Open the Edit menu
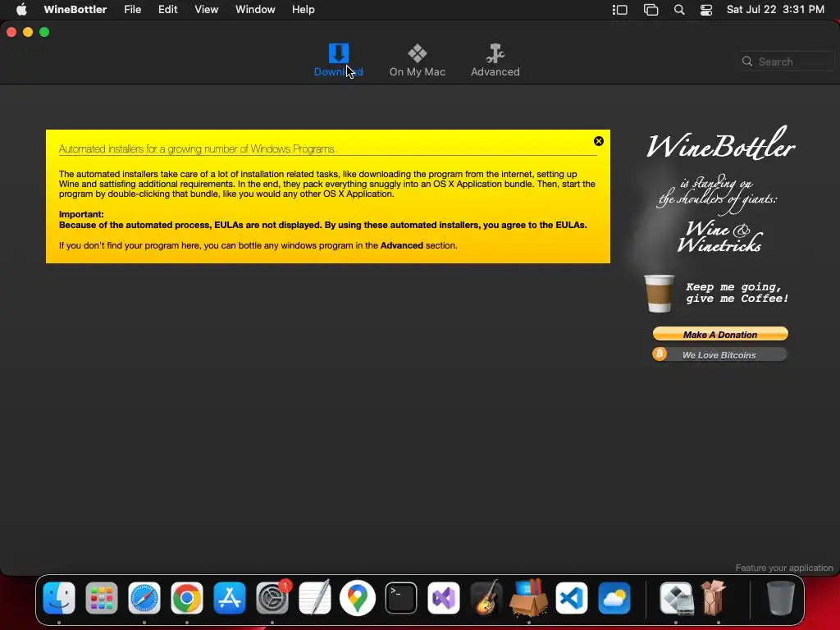This screenshot has height=630, width=840. (x=167, y=10)
